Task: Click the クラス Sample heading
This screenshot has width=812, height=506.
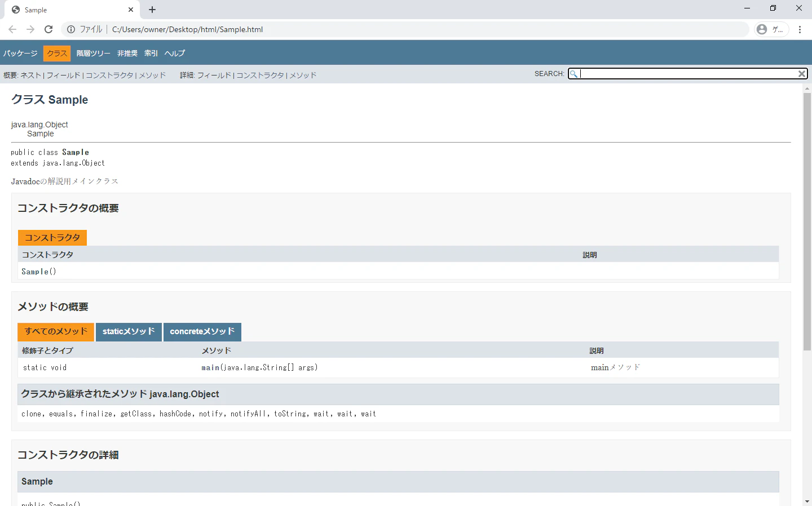Action: point(50,100)
